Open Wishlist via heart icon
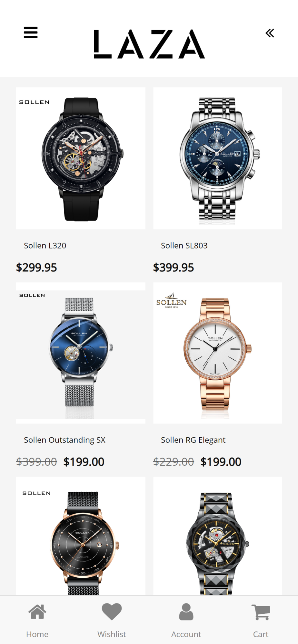This screenshot has width=298, height=644. click(x=112, y=611)
